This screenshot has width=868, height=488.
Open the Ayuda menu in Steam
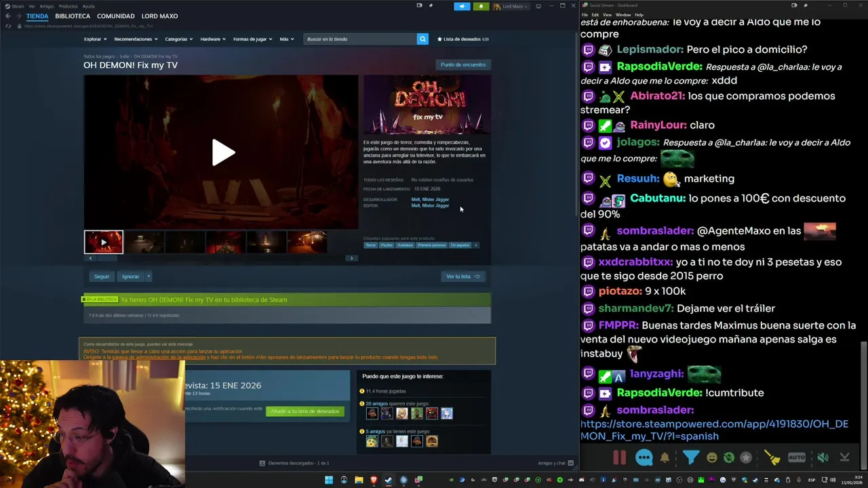coord(89,6)
